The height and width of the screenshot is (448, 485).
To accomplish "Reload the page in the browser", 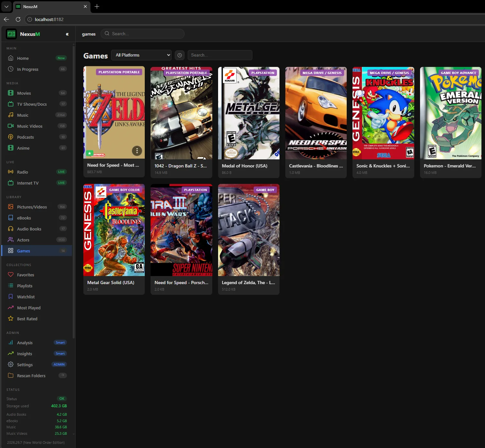I will tap(18, 19).
